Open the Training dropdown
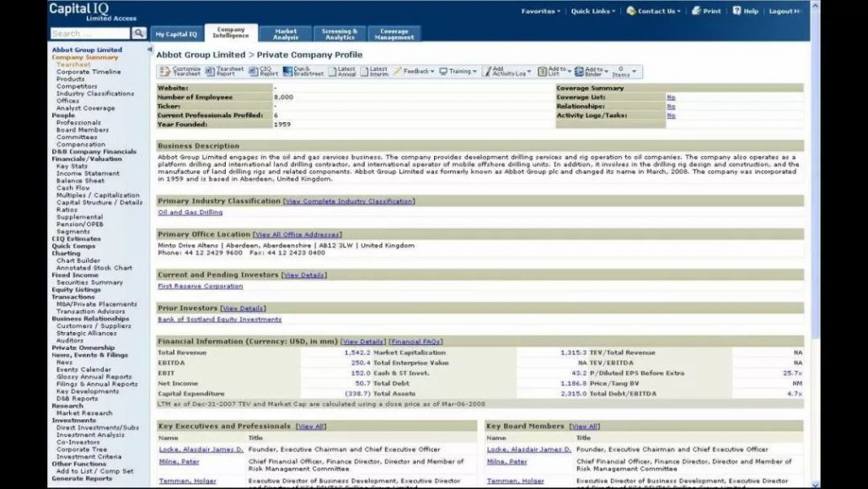Screen dimensions: 868x489 (458, 72)
